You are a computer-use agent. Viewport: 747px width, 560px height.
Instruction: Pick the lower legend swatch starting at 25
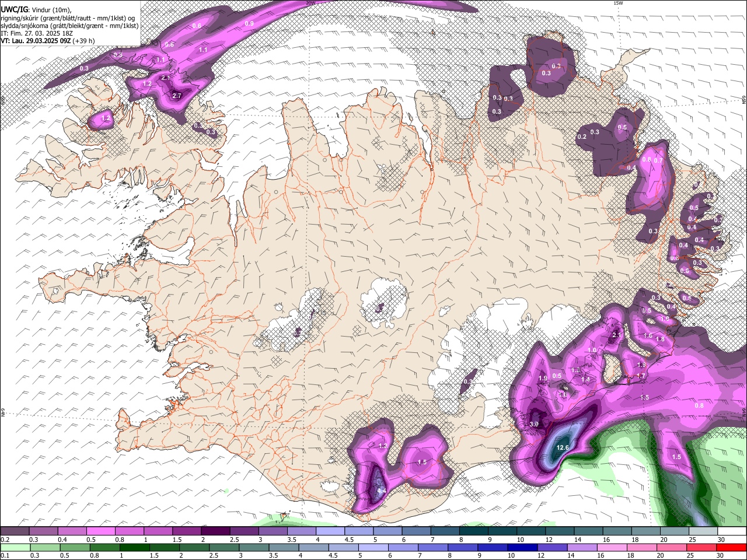click(702, 547)
